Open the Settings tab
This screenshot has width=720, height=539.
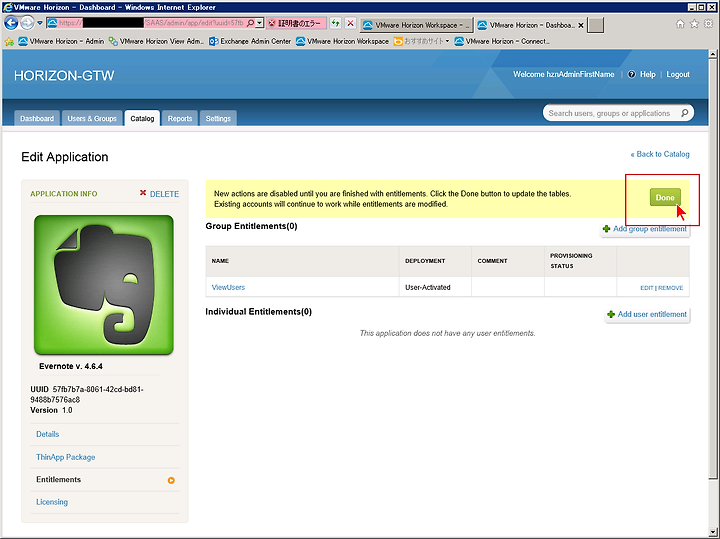point(218,118)
